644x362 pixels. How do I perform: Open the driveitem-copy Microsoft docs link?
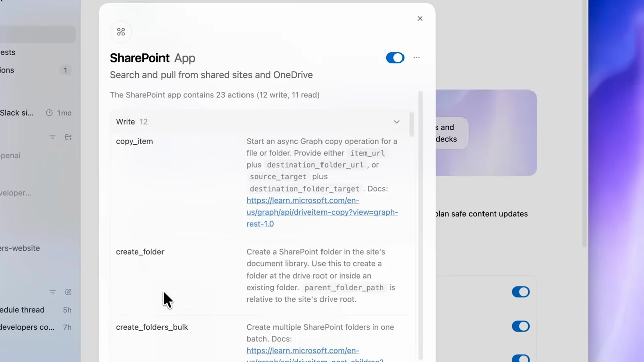tap(322, 212)
